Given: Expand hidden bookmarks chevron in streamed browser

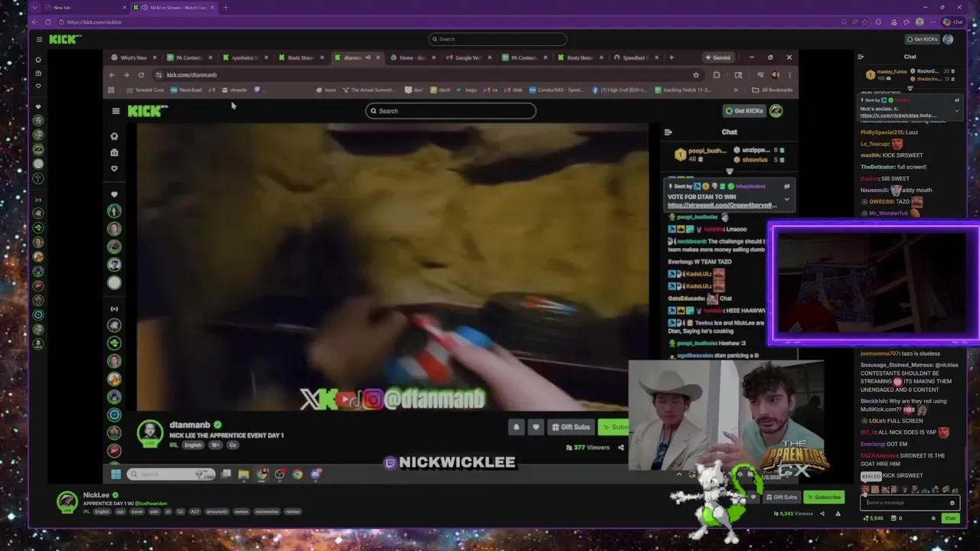Looking at the screenshot, I should [x=736, y=90].
